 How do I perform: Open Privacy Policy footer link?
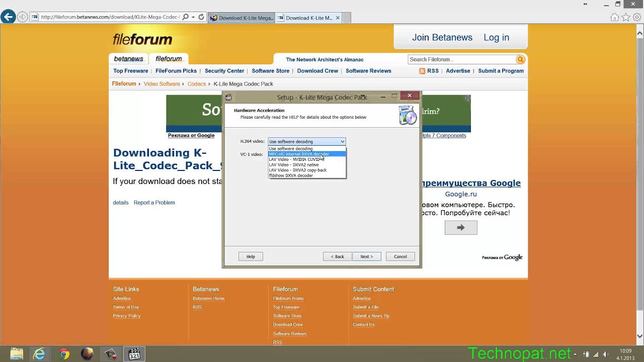[x=127, y=316]
